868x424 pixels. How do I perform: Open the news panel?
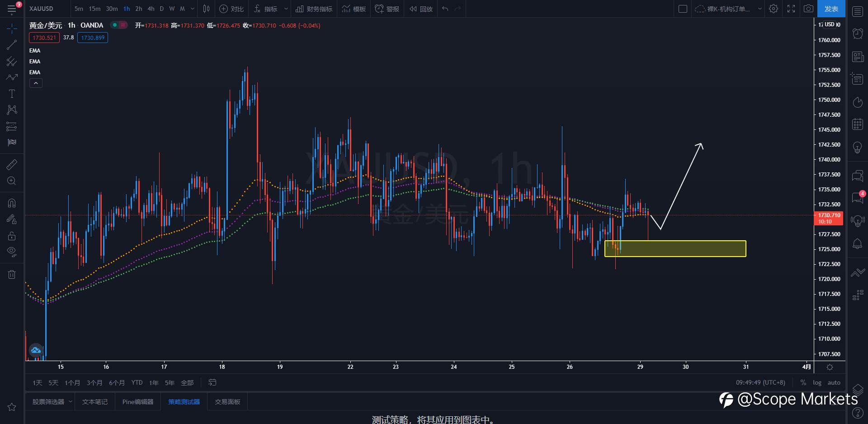[858, 57]
